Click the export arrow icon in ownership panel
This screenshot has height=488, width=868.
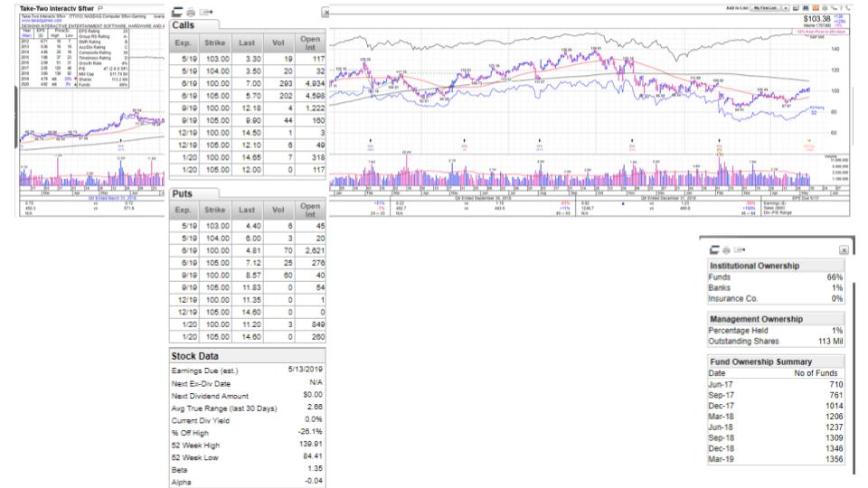pyautogui.click(x=740, y=250)
